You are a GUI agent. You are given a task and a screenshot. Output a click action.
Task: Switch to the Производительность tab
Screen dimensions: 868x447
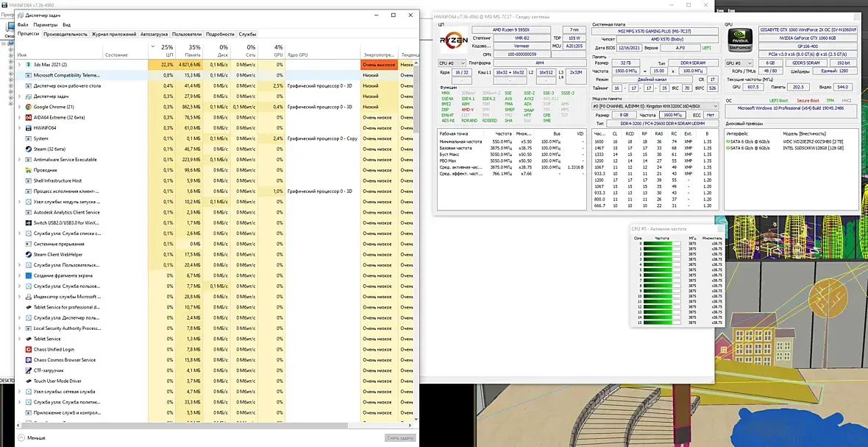[x=65, y=35]
